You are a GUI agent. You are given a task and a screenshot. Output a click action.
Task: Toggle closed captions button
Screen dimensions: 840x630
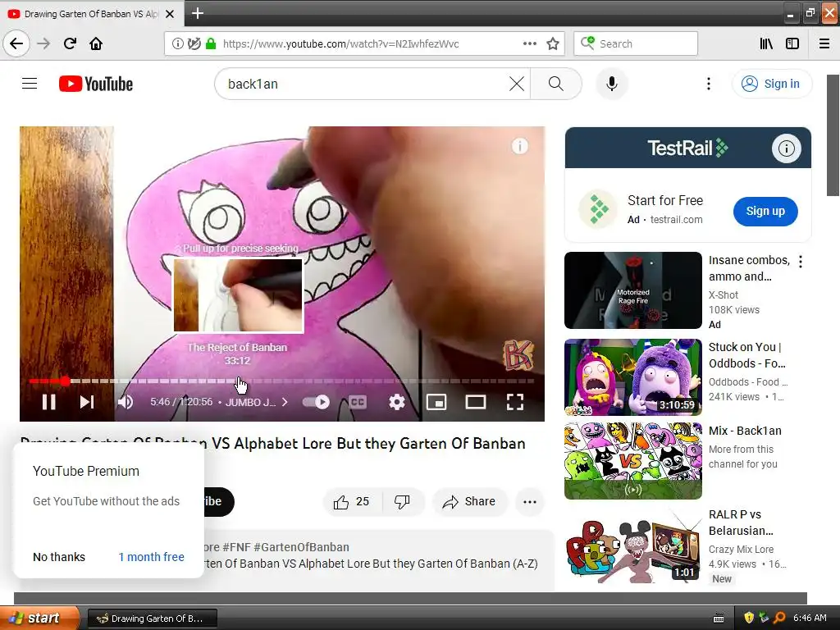click(x=358, y=402)
